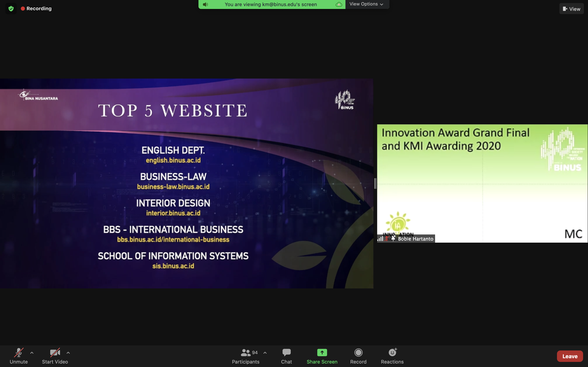Expand the arrow next to Participants count
The width and height of the screenshot is (588, 367).
(265, 353)
